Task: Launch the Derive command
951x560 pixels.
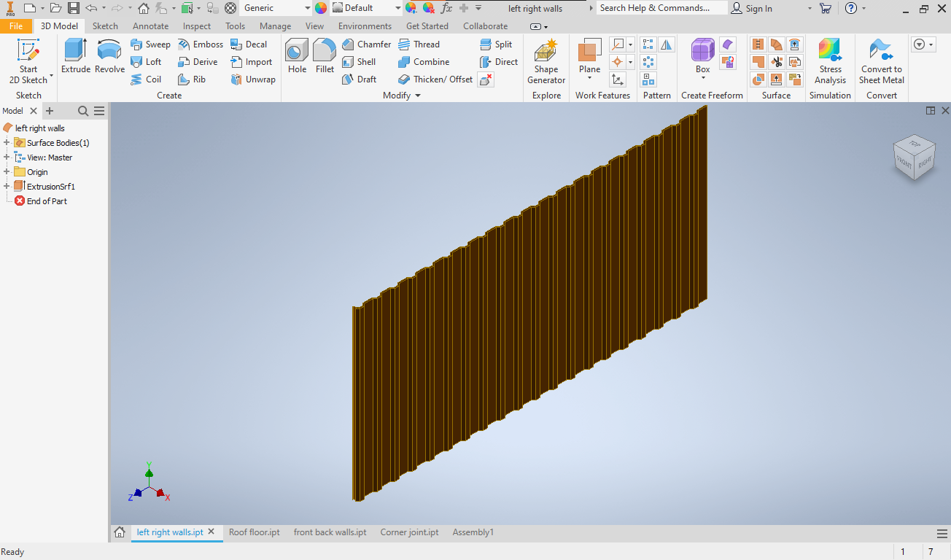Action: point(198,62)
